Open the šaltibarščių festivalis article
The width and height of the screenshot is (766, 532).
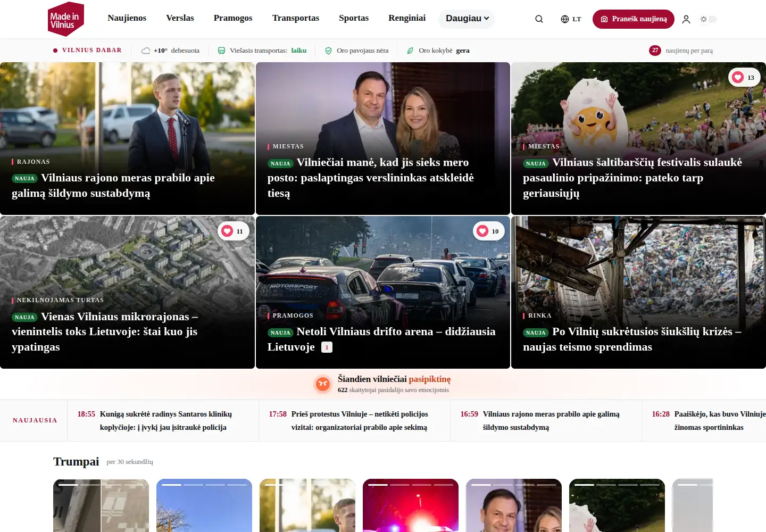point(632,178)
